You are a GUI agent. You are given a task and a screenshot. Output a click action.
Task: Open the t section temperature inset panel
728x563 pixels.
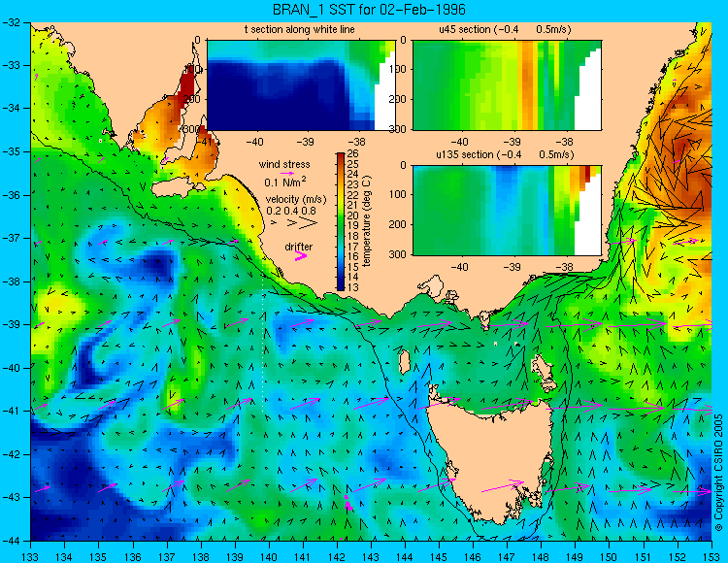(301, 85)
